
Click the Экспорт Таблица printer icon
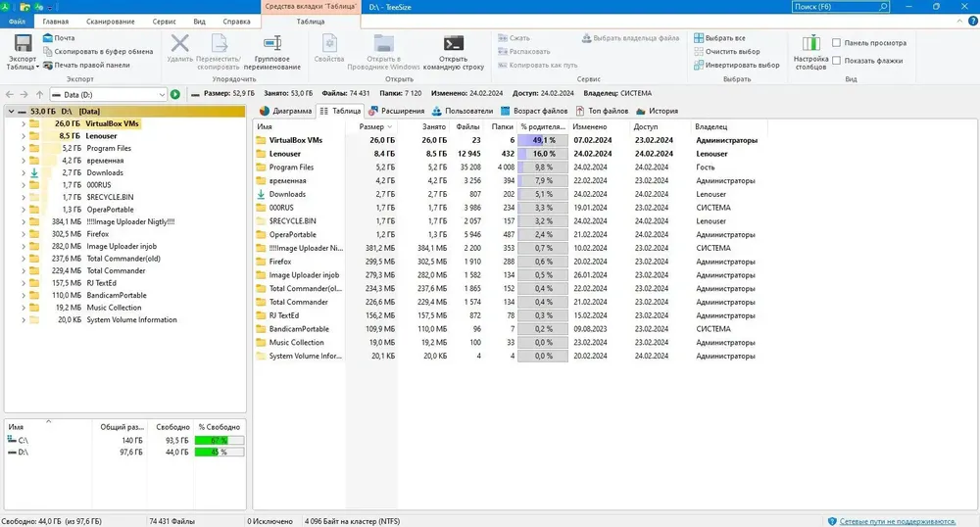coord(24,44)
